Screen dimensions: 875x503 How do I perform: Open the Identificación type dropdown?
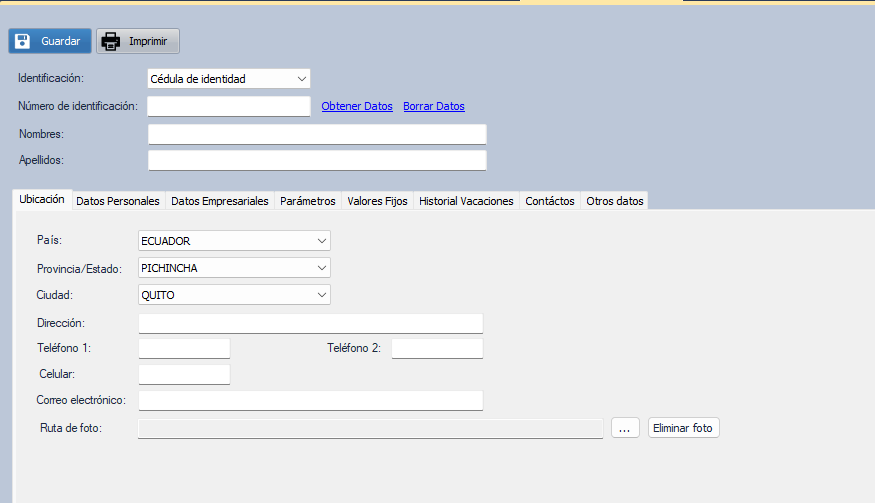[229, 78]
